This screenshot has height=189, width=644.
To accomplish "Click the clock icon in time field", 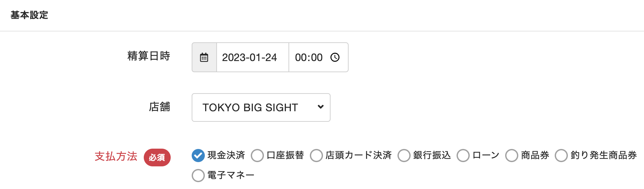I will [x=335, y=57].
